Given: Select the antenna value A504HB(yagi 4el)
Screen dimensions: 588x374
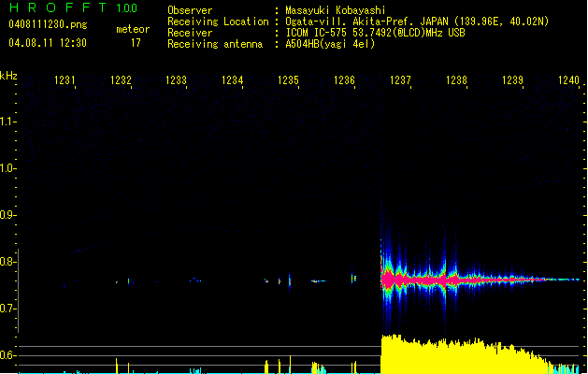Looking at the screenshot, I should coord(330,44).
